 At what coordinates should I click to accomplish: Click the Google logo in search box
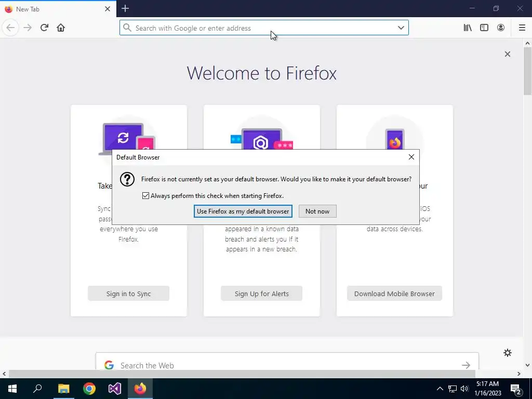click(x=109, y=365)
